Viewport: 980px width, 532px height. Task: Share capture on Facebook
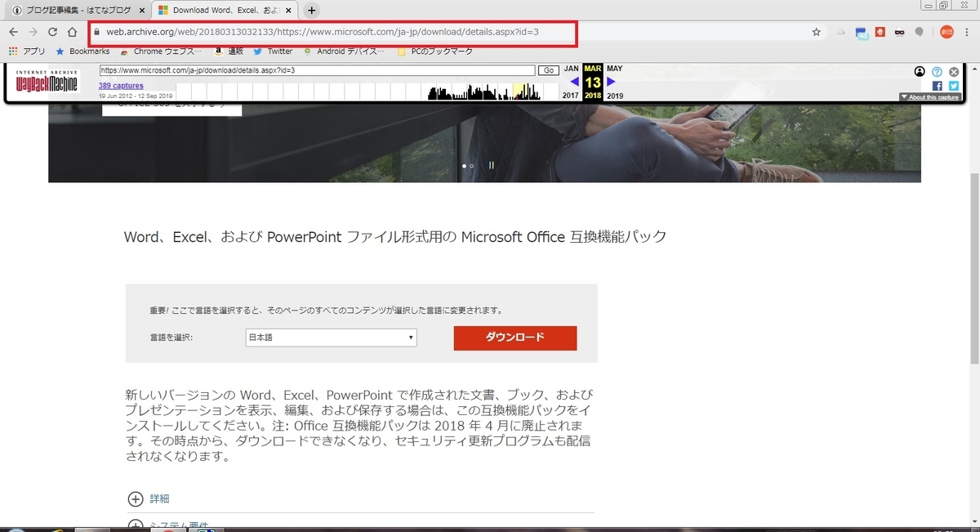tap(937, 85)
